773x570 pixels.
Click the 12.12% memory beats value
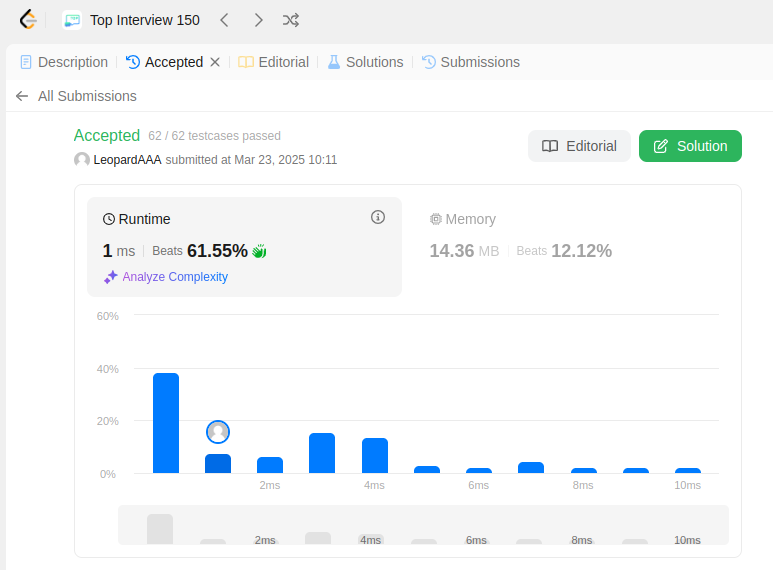[582, 250]
